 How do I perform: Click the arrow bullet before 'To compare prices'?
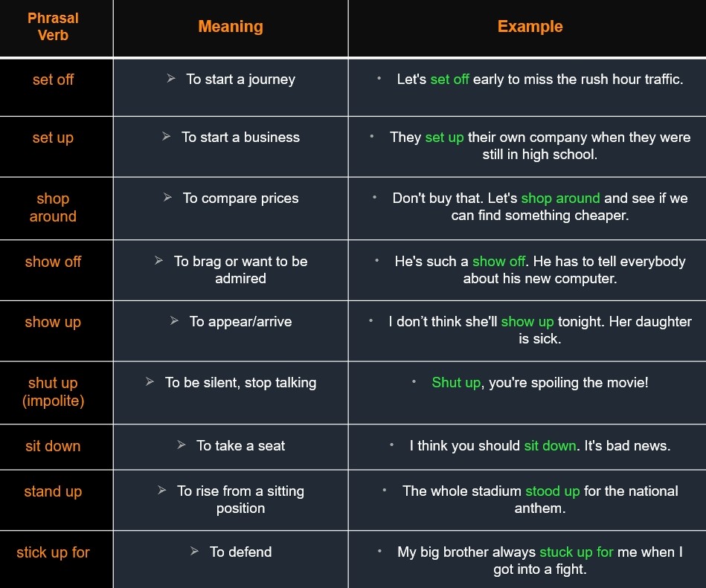point(167,197)
